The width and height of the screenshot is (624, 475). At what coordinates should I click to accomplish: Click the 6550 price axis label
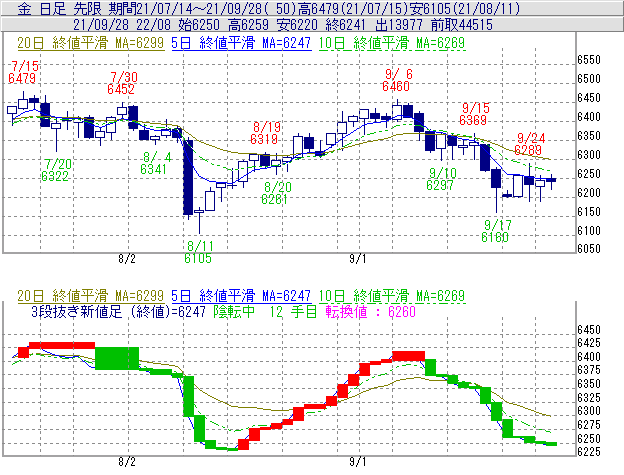click(589, 60)
